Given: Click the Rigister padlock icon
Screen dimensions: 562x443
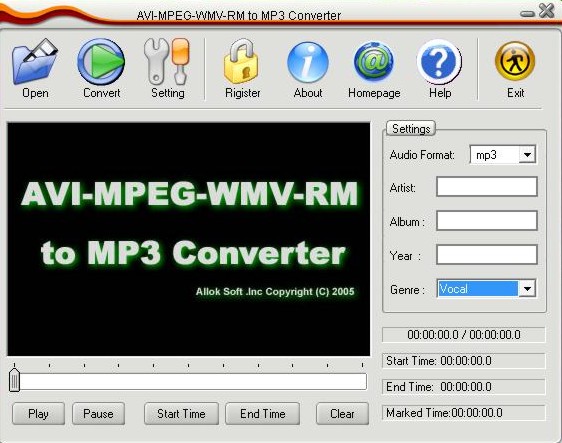Looking at the screenshot, I should tap(242, 62).
